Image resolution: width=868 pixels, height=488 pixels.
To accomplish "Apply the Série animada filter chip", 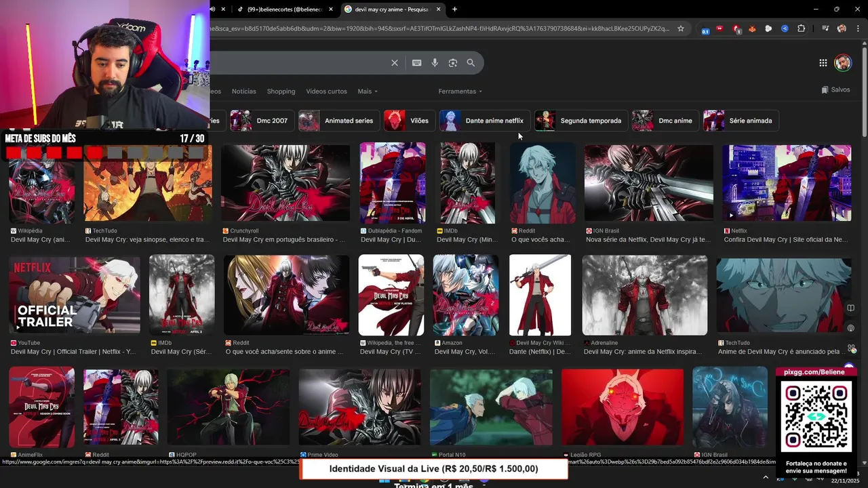I will [741, 121].
